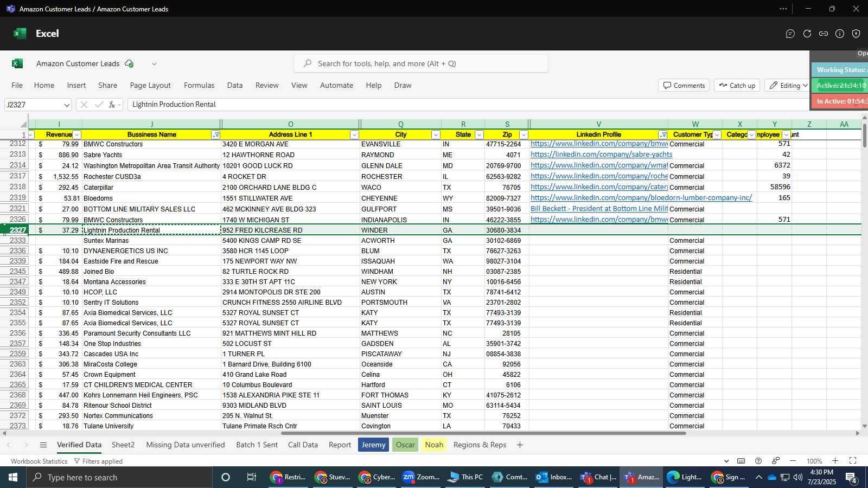Open the Data ribbon tab

tap(235, 85)
